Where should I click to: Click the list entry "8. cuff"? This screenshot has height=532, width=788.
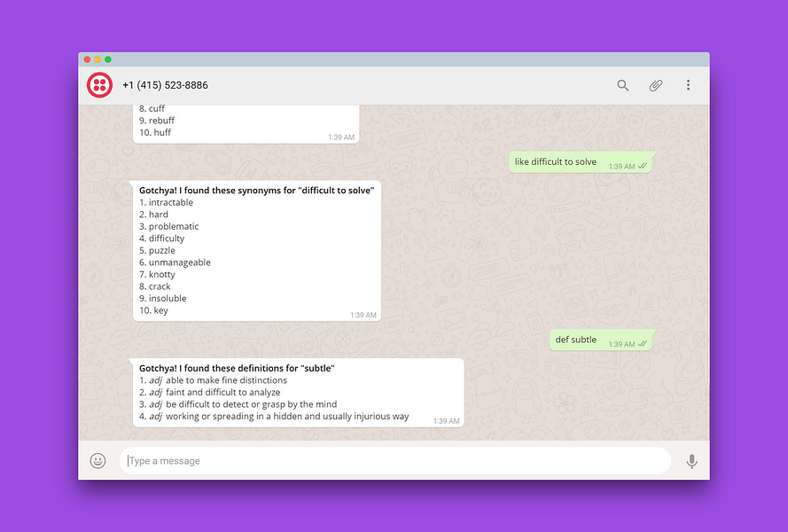(152, 108)
